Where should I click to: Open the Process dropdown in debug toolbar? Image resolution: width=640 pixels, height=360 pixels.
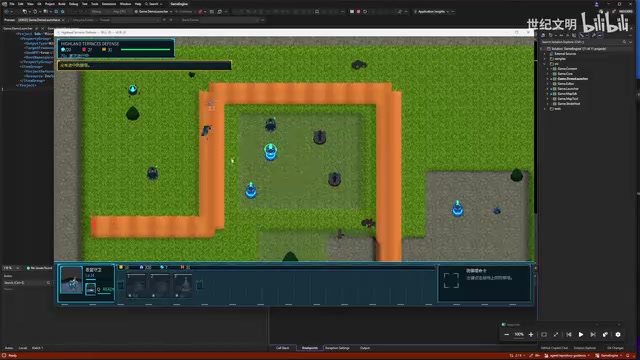click(41, 20)
